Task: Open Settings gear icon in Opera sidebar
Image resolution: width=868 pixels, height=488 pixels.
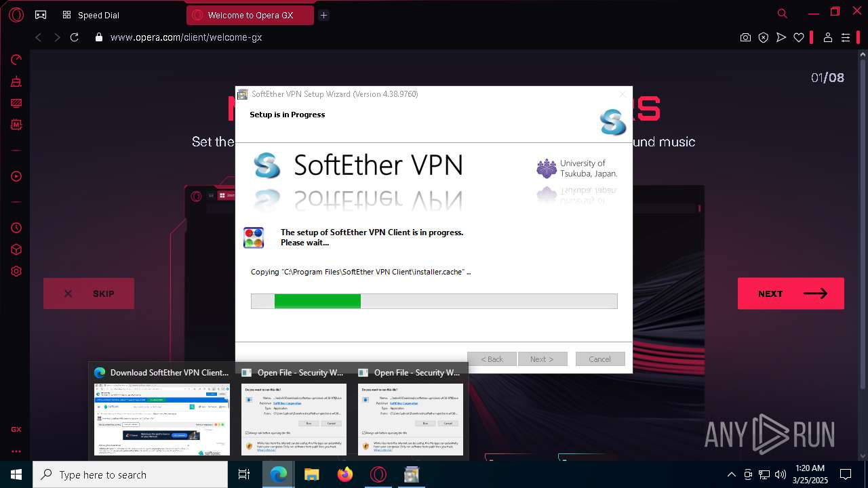Action: [x=16, y=271]
